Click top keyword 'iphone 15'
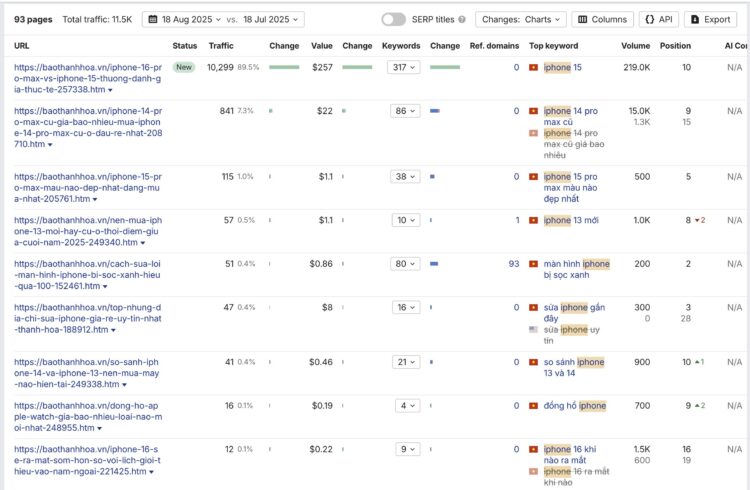 [562, 67]
